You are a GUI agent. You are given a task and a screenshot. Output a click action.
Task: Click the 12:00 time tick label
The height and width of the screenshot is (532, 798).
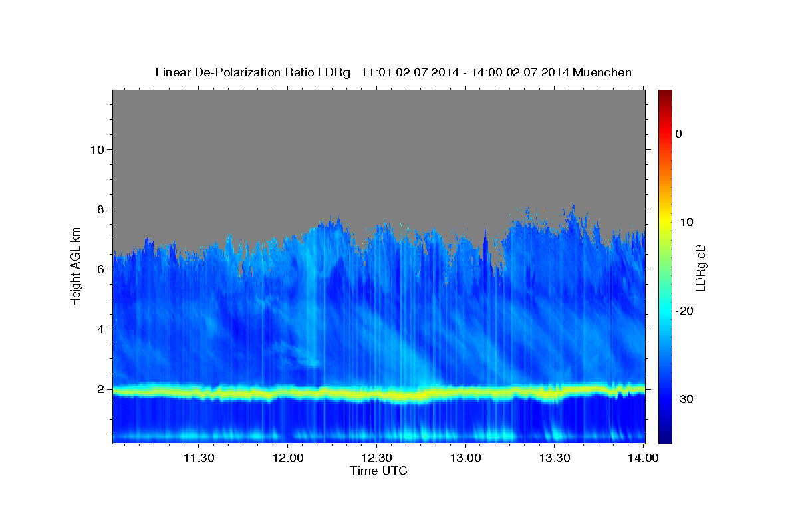point(288,458)
